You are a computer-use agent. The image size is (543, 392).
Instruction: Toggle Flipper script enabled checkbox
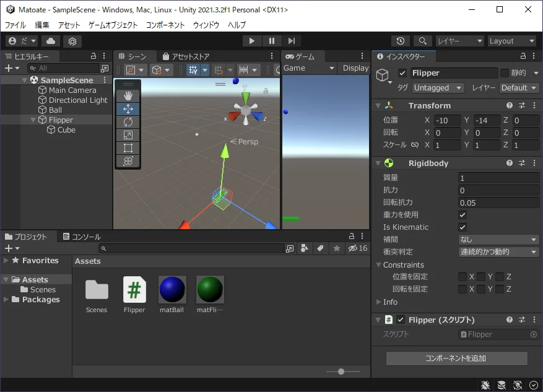[401, 320]
